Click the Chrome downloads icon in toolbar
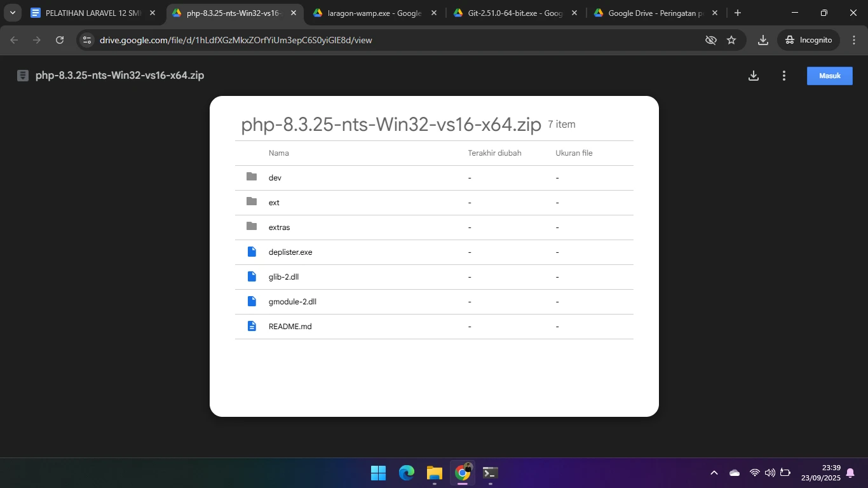 coord(763,40)
